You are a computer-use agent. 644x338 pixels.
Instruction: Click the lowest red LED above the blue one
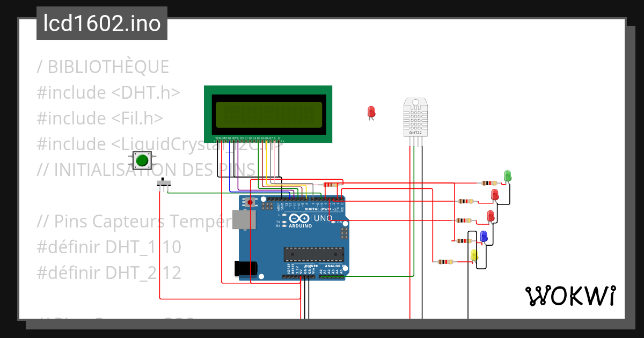(x=491, y=216)
